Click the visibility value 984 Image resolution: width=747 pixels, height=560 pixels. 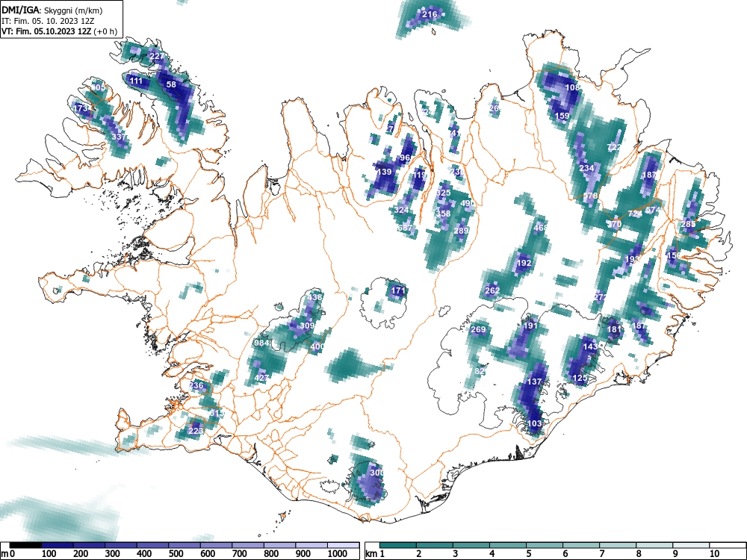(262, 343)
